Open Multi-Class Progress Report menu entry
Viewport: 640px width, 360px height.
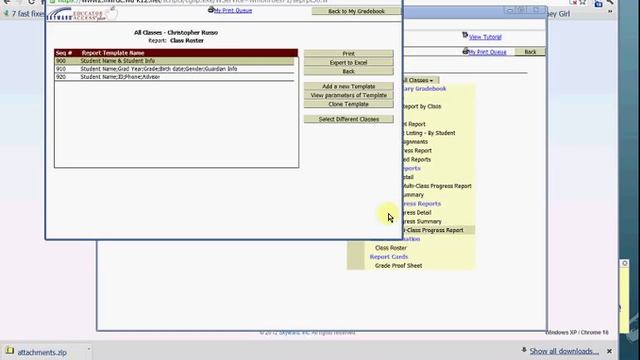(437, 186)
